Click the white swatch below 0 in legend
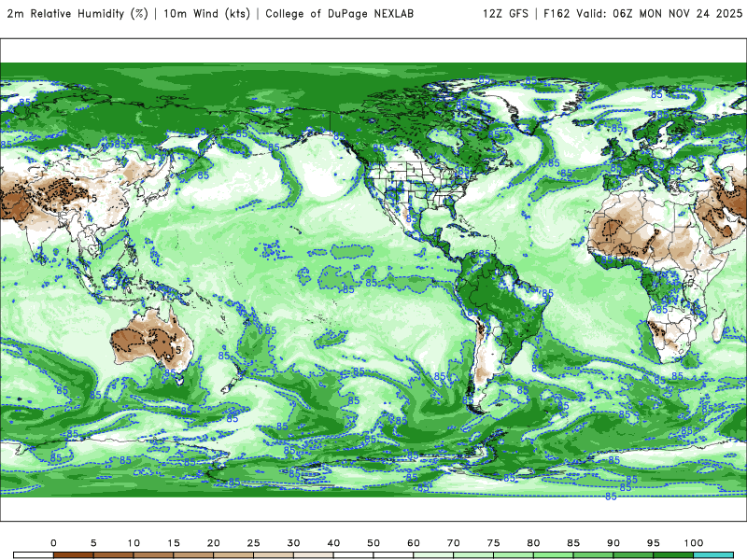 click(34, 555)
